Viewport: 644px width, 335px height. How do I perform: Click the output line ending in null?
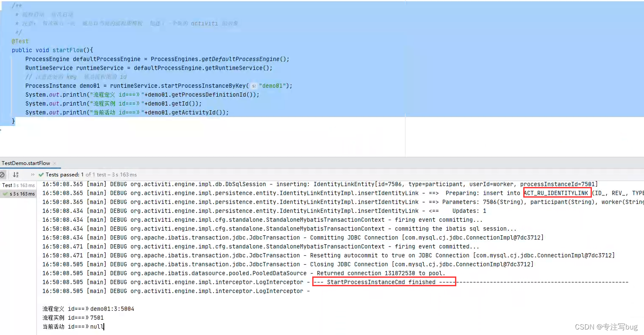click(x=73, y=327)
